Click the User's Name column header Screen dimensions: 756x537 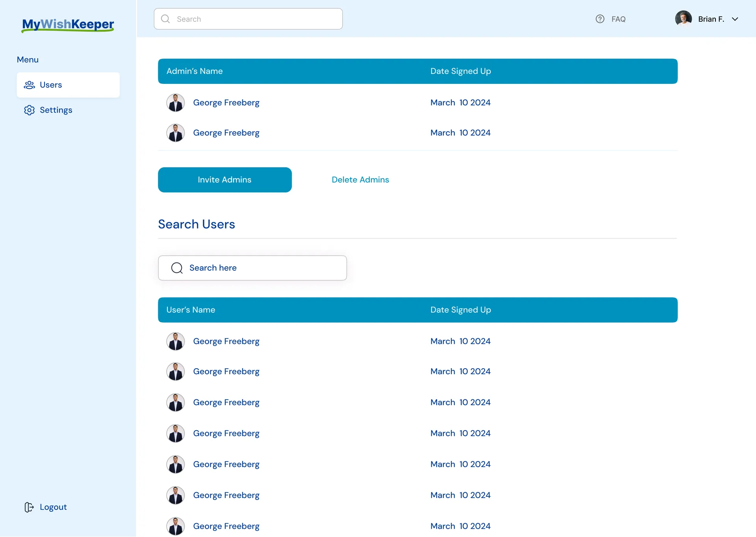click(191, 310)
